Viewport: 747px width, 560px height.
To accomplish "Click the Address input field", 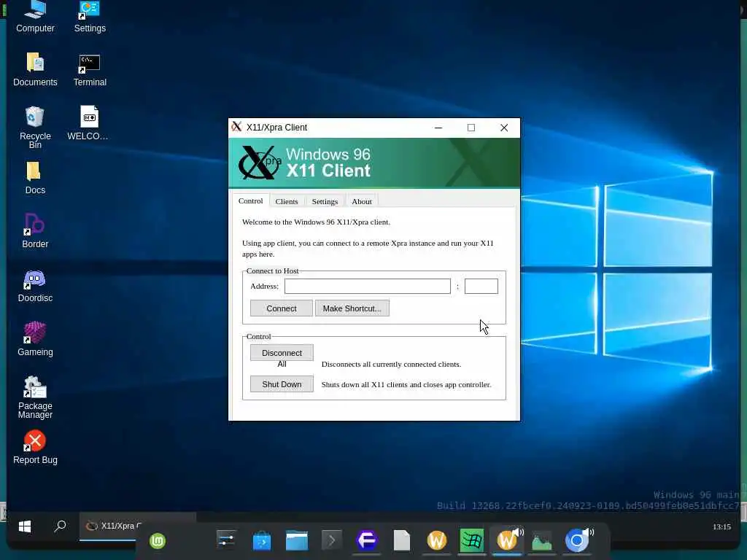I will click(368, 286).
